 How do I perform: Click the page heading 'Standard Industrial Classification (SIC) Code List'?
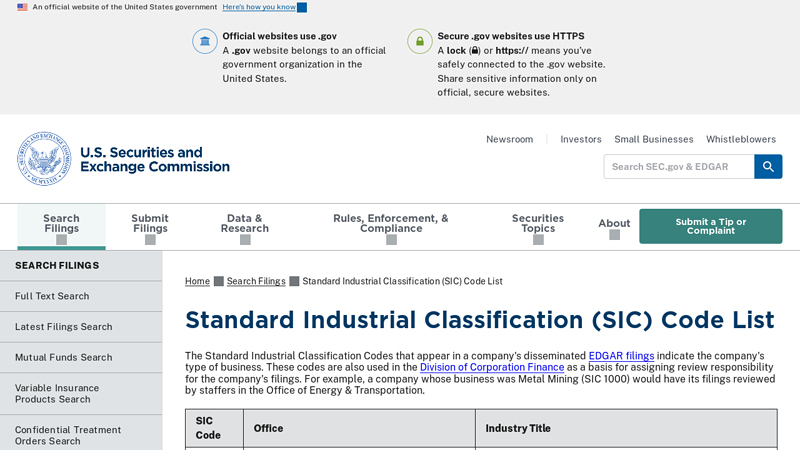[480, 320]
